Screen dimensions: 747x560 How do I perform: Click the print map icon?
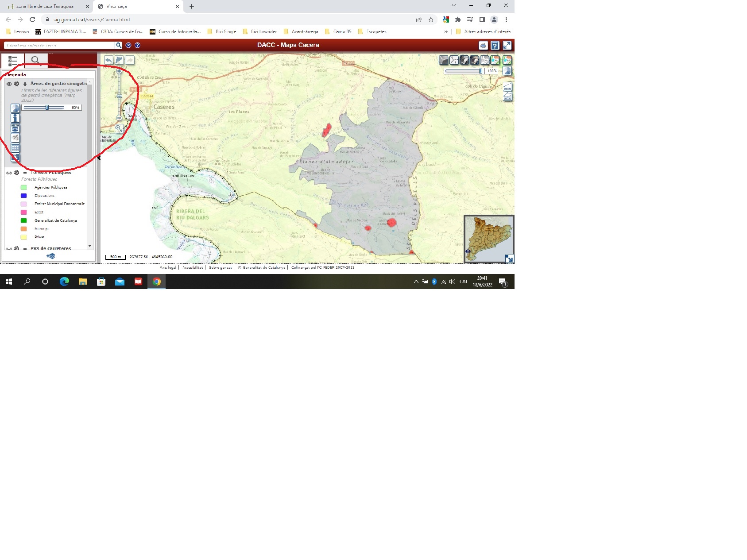coord(483,45)
